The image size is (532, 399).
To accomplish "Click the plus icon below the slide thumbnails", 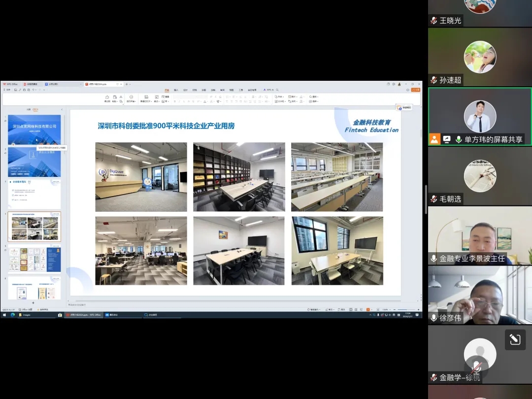I will coord(33,302).
